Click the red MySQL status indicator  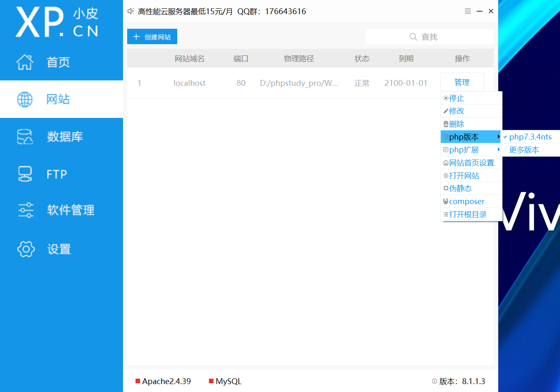point(211,381)
